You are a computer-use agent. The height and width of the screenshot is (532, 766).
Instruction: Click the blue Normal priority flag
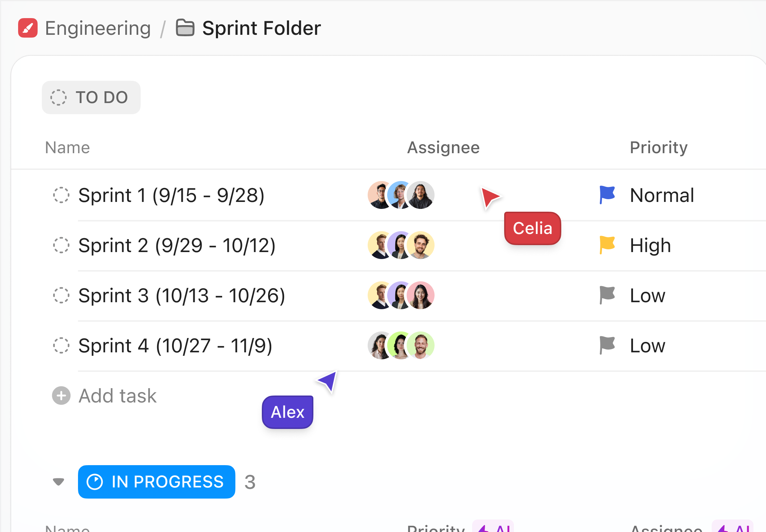click(606, 195)
